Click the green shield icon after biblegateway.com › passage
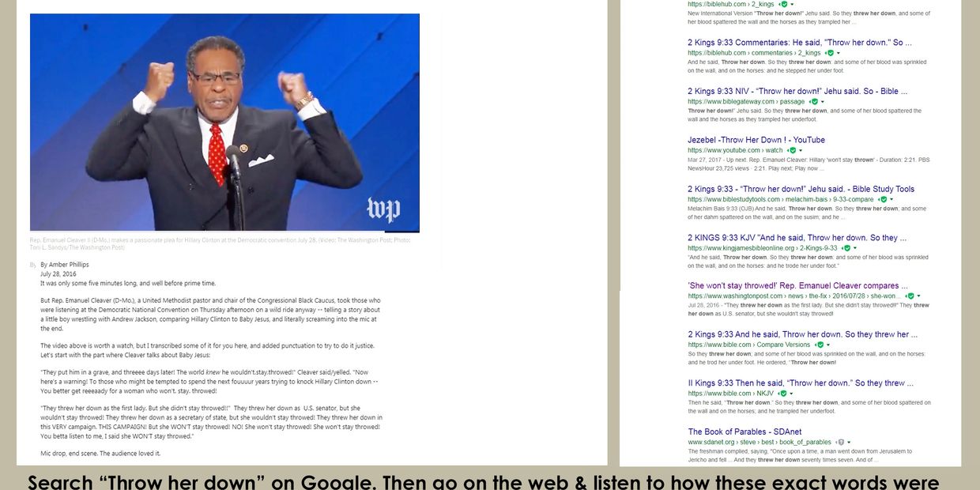Screen dimensions: 980x490 [815, 101]
